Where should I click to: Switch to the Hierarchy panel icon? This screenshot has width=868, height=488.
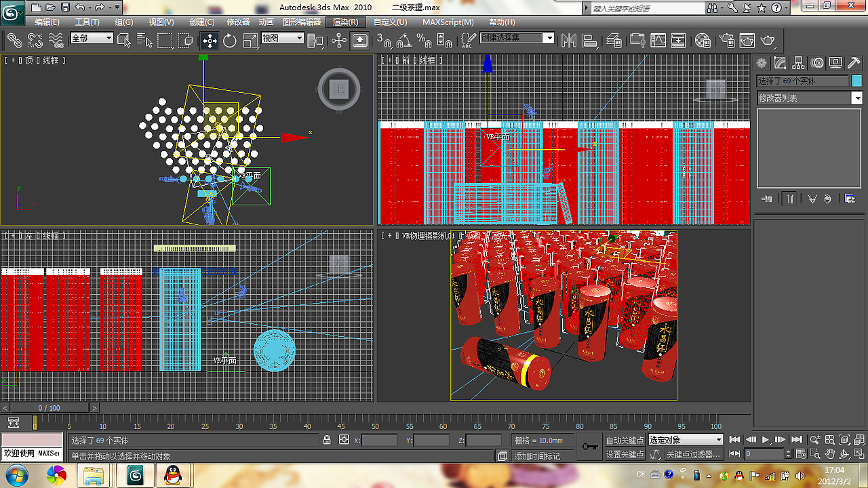[799, 63]
